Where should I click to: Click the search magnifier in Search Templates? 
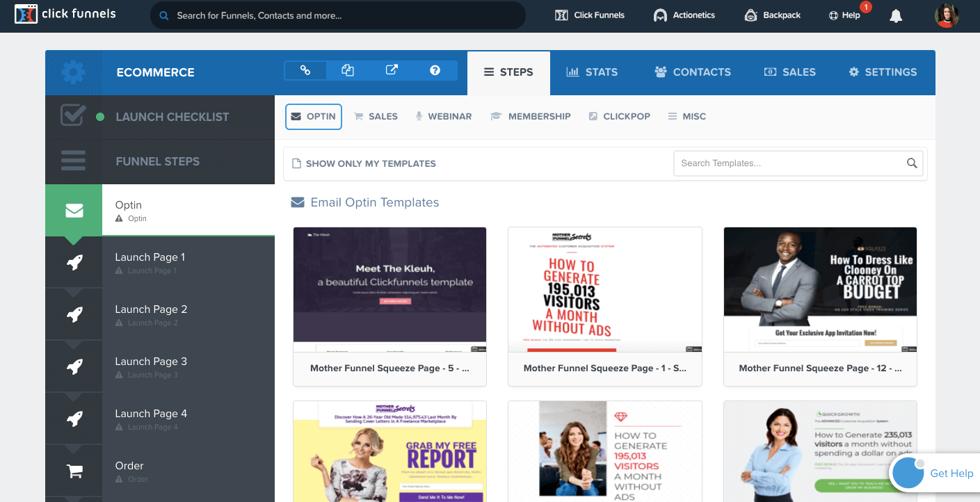(912, 163)
